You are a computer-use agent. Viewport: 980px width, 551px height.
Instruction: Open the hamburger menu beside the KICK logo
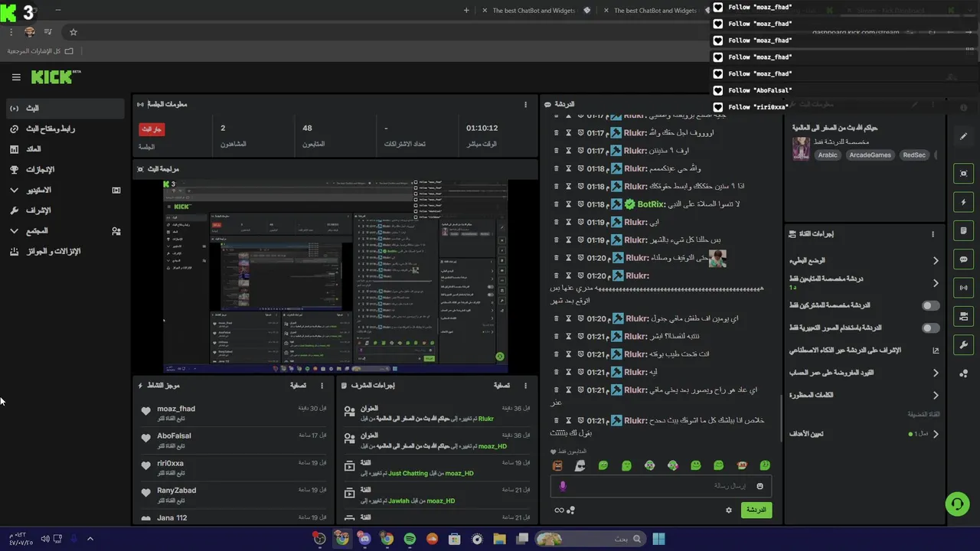[x=16, y=77]
